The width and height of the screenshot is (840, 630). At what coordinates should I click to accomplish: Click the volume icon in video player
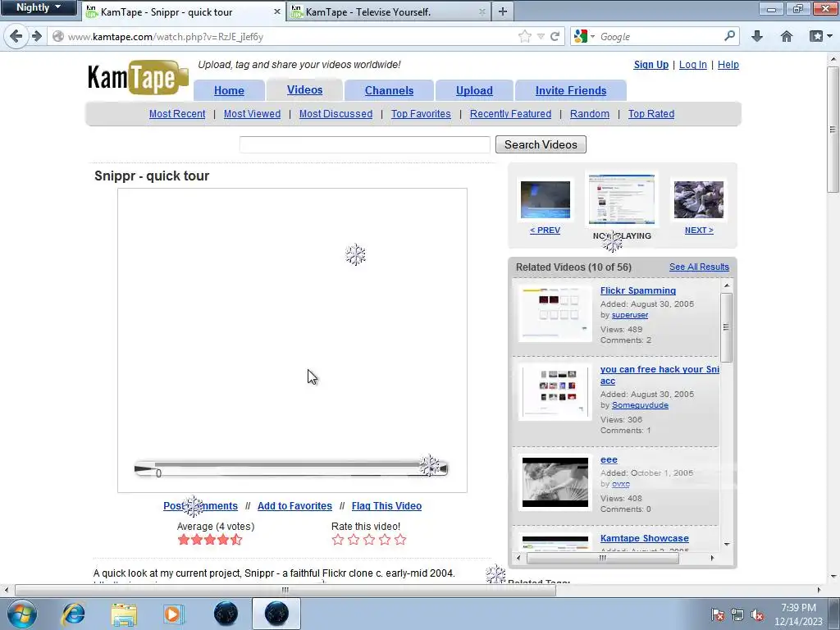(442, 469)
